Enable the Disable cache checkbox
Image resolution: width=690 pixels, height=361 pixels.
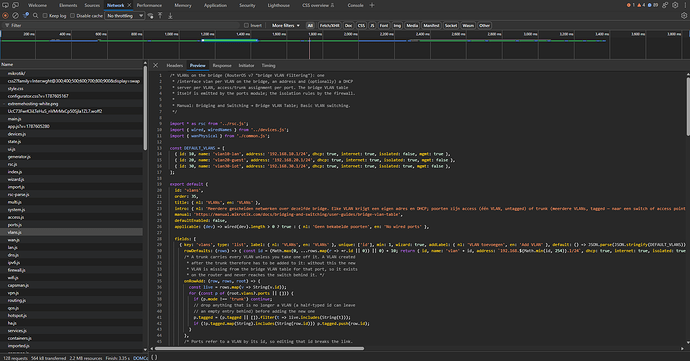coord(73,15)
